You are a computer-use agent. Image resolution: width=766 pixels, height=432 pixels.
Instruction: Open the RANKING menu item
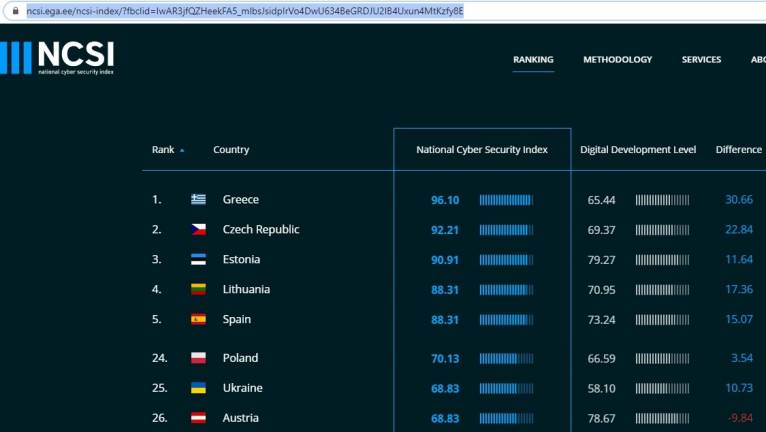tap(533, 60)
